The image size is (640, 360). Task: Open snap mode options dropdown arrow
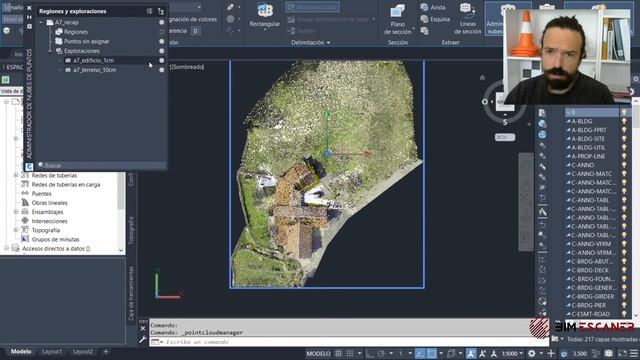tap(359, 353)
